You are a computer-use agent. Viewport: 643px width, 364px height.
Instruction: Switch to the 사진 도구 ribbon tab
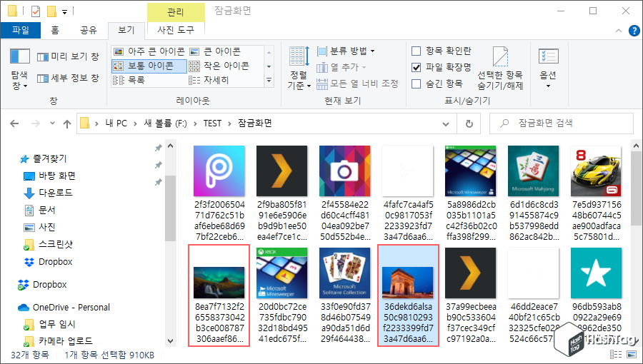pyautogui.click(x=176, y=30)
